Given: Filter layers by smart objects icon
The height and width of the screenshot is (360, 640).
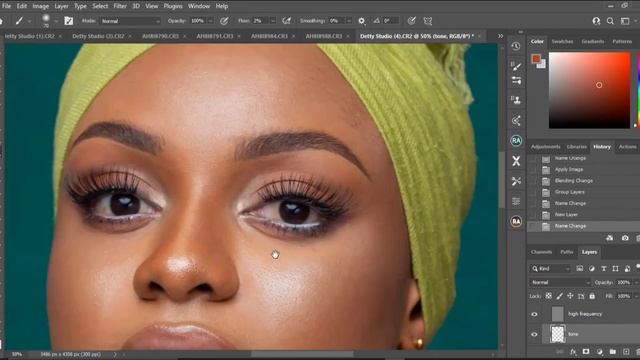Looking at the screenshot, I should click(x=627, y=269).
